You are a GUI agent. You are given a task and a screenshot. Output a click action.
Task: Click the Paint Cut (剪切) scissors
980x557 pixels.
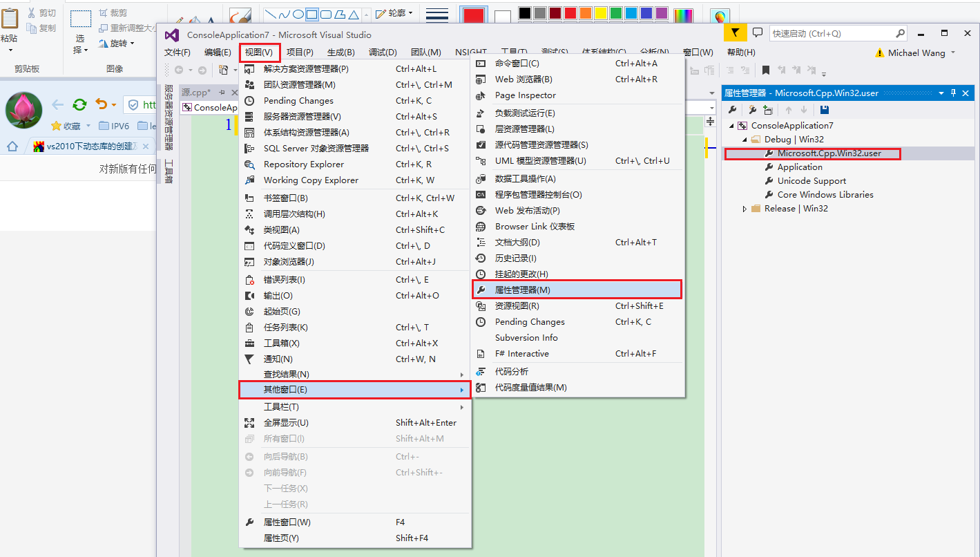41,13
